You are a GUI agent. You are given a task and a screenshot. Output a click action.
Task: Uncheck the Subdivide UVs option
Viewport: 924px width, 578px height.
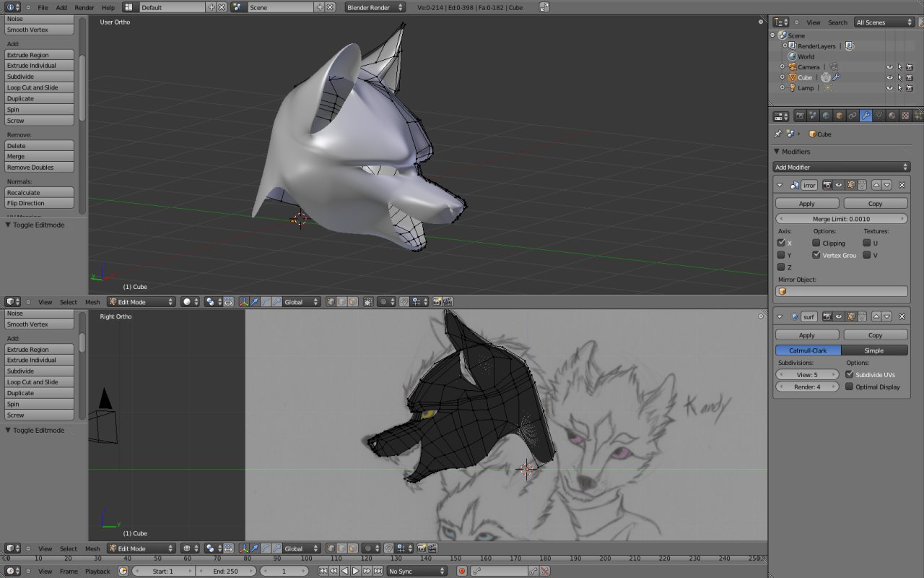849,374
